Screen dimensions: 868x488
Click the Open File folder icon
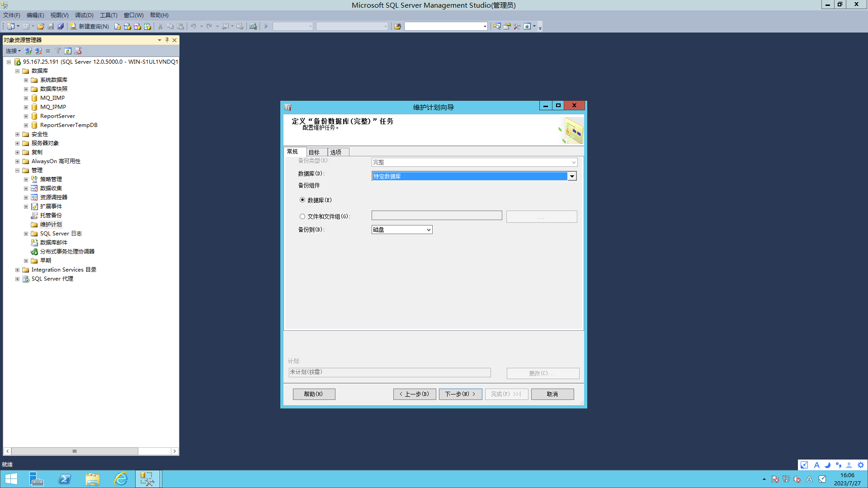tap(41, 26)
